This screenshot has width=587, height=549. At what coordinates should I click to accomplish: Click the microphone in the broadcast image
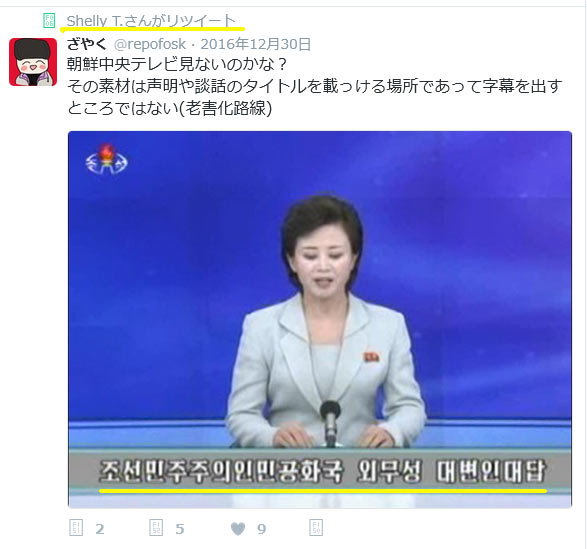[x=330, y=422]
